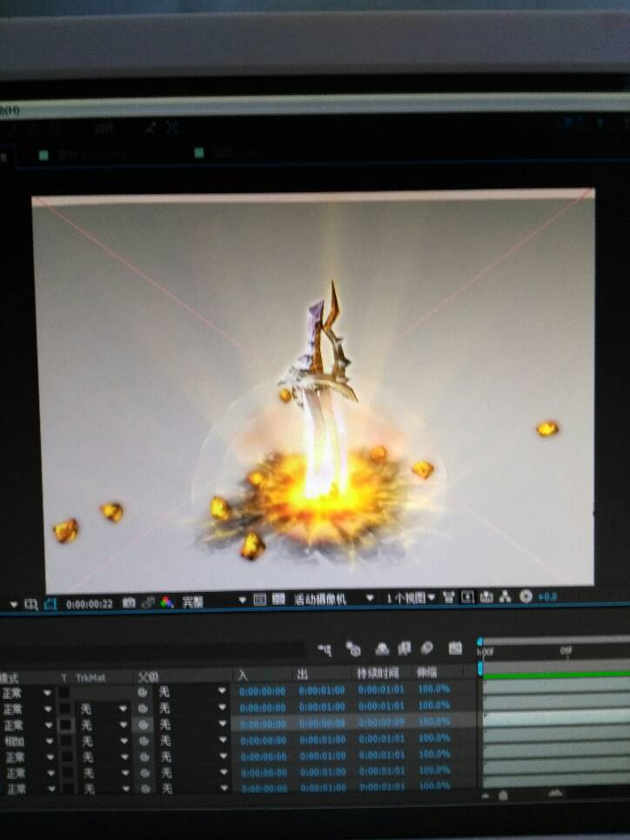Switch to the left composition tab
The image size is (630, 840).
coord(83,155)
